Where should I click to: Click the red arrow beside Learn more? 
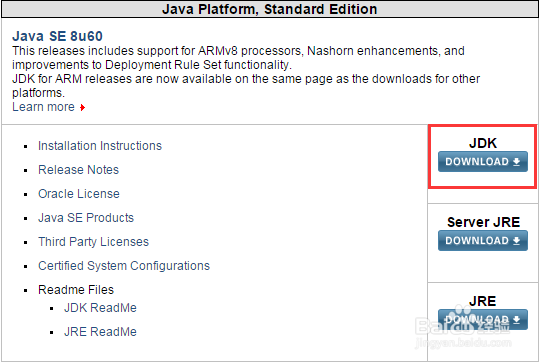(x=82, y=107)
